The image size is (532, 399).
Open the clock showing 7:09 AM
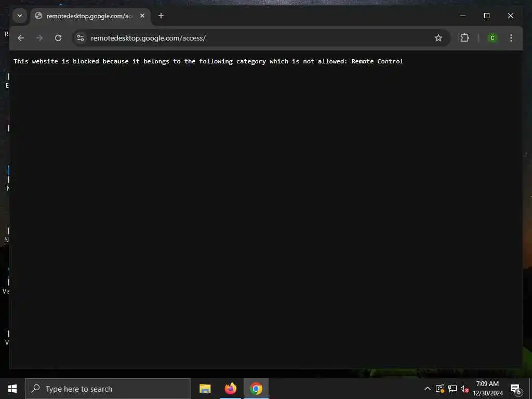coord(487,389)
